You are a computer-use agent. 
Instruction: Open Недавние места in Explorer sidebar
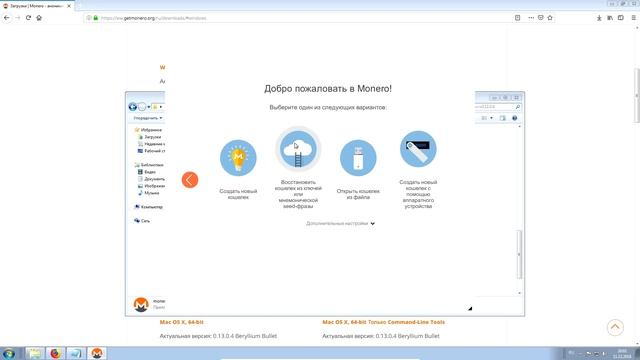[151, 144]
